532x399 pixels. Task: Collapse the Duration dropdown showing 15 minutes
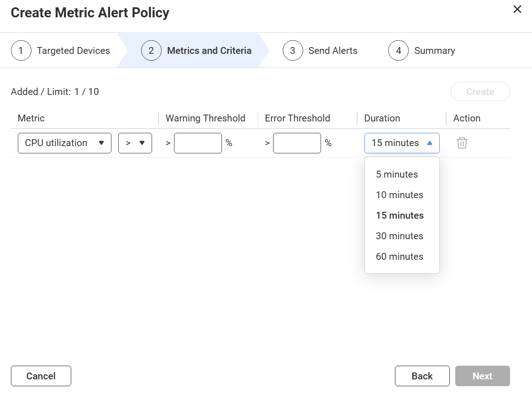pyautogui.click(x=402, y=143)
